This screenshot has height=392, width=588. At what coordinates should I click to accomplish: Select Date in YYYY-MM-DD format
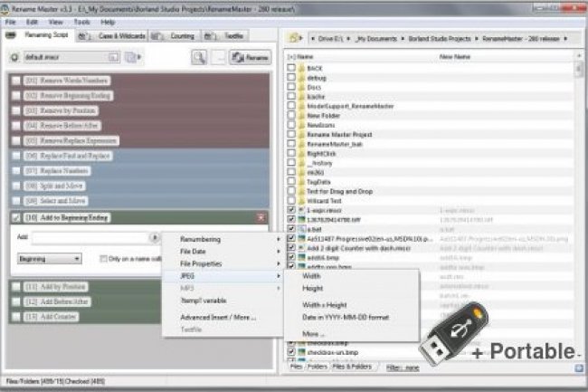click(x=346, y=318)
